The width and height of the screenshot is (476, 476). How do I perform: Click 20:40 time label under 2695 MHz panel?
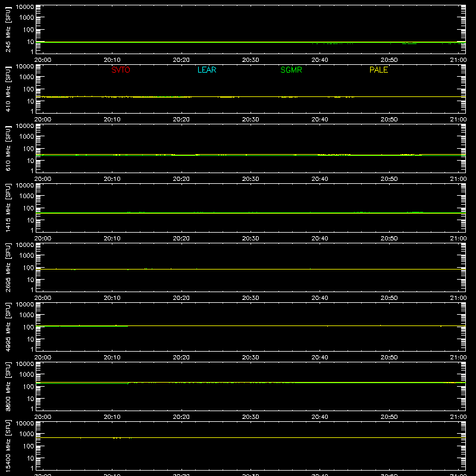[320, 298]
